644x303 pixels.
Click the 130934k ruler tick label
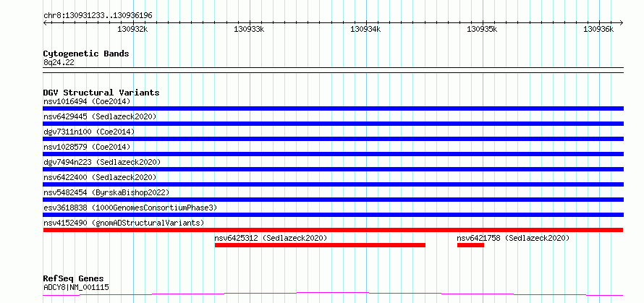pos(365,30)
